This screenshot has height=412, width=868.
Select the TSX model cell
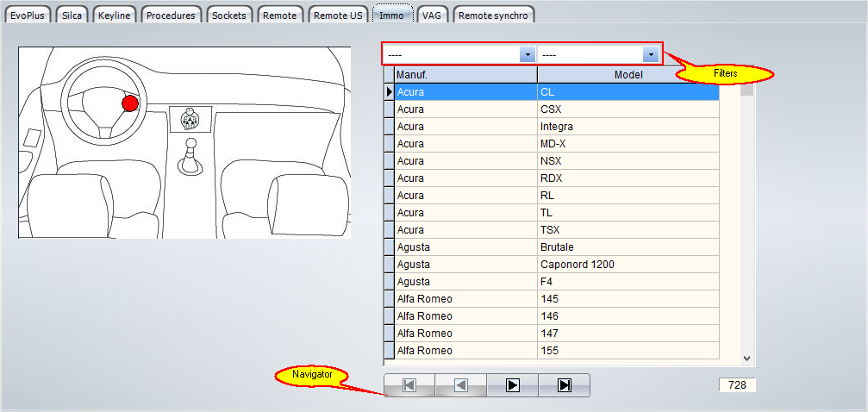628,229
